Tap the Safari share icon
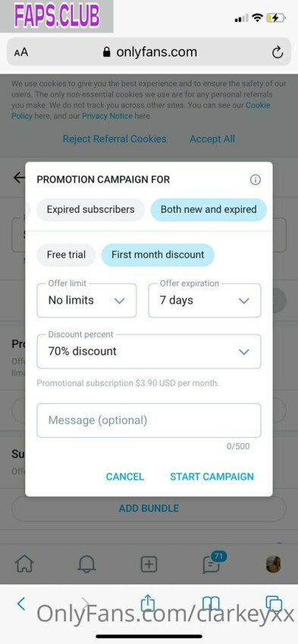 [x=148, y=603]
